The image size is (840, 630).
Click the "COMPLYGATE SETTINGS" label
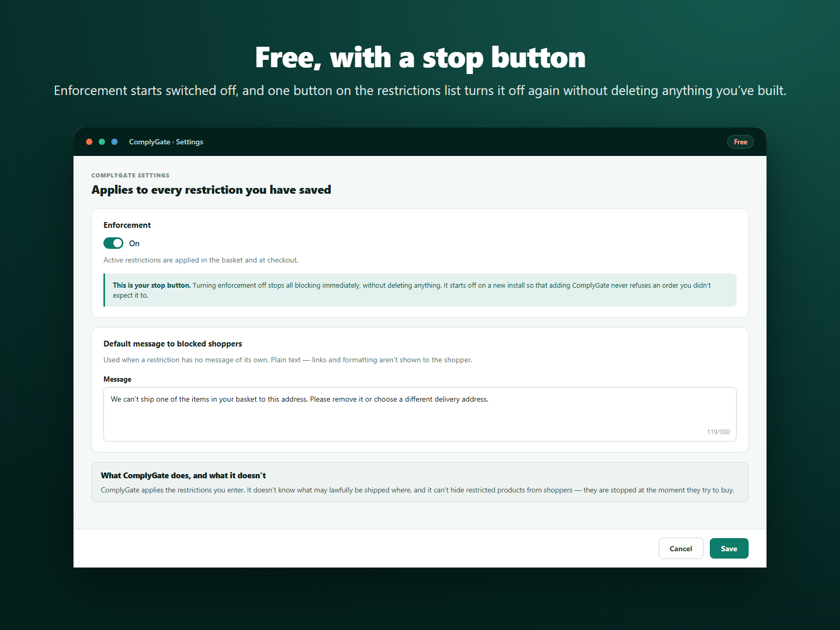tap(130, 175)
